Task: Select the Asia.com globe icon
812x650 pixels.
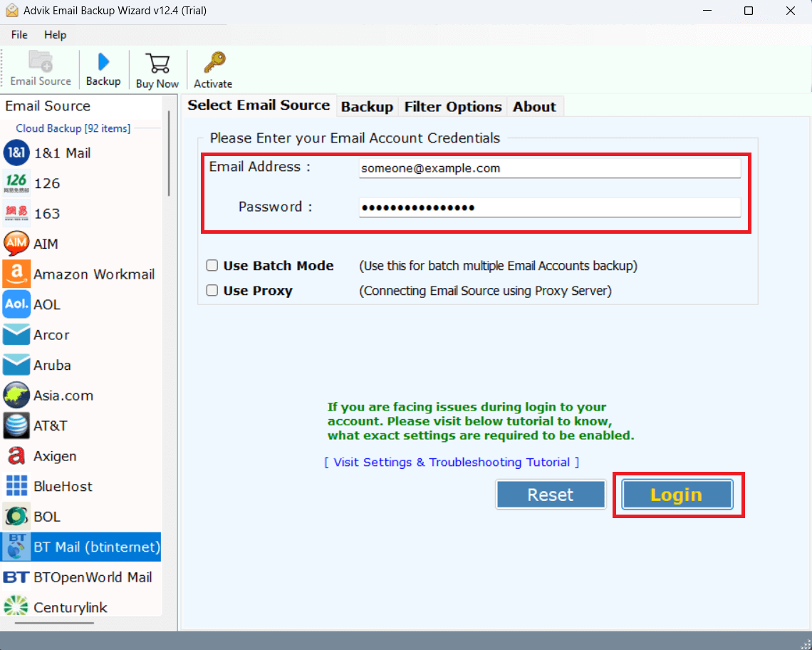Action: (16, 395)
